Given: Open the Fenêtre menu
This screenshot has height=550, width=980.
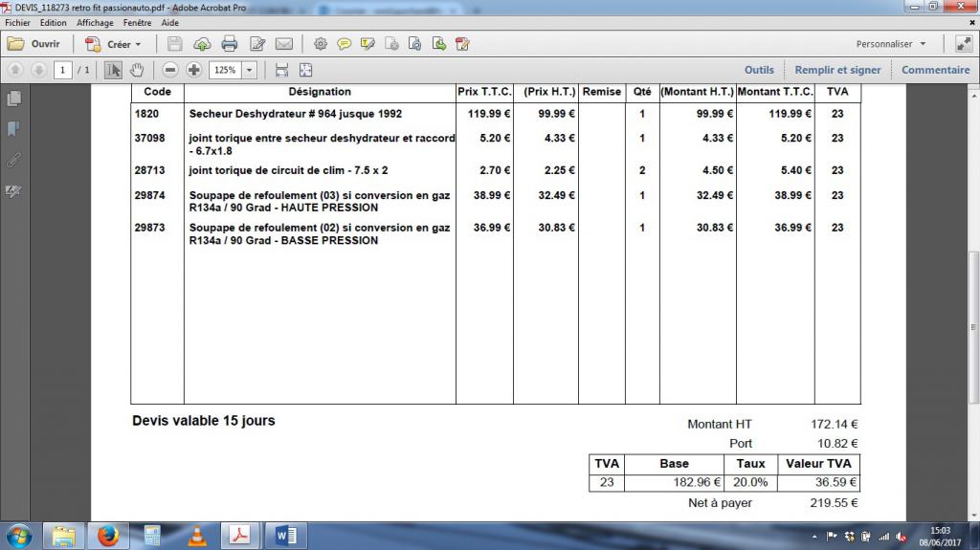Looking at the screenshot, I should tap(137, 23).
